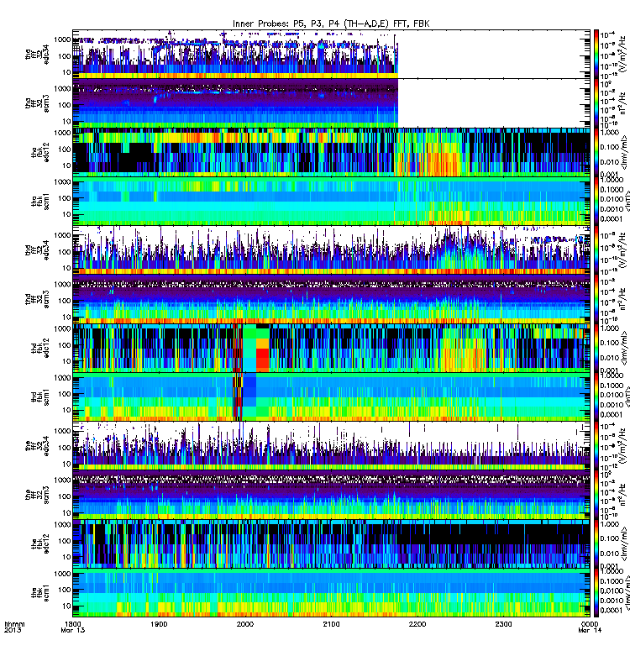Click inside the-probe fff scm3 spectrogram

click(331, 495)
